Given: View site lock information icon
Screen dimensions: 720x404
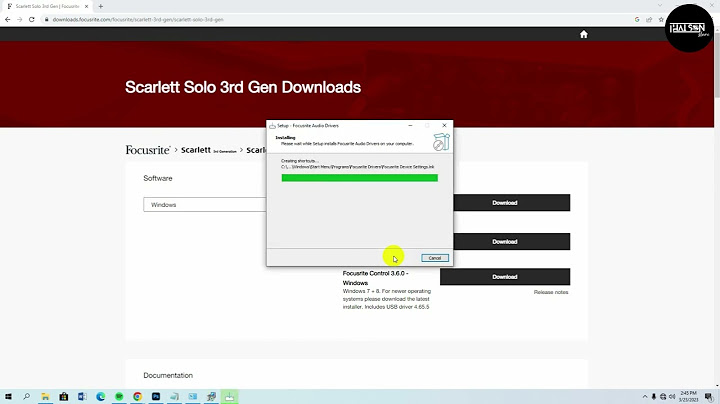Looking at the screenshot, I should (46, 20).
